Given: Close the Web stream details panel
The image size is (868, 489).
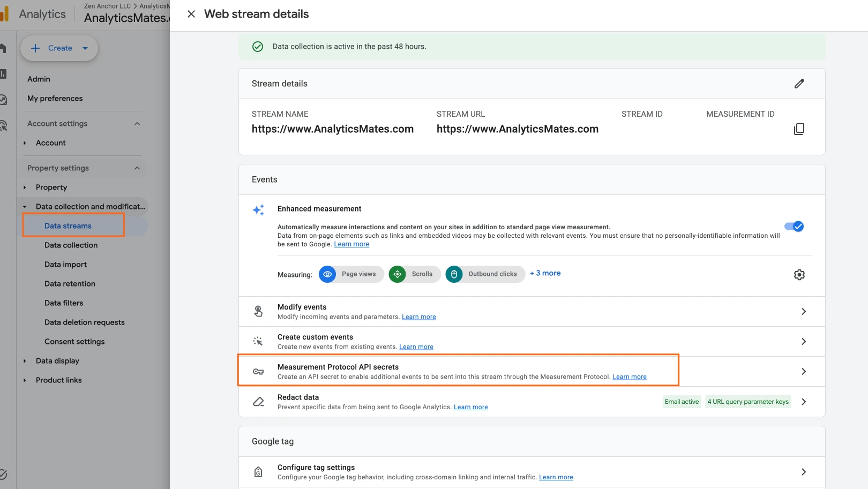Looking at the screenshot, I should point(191,14).
